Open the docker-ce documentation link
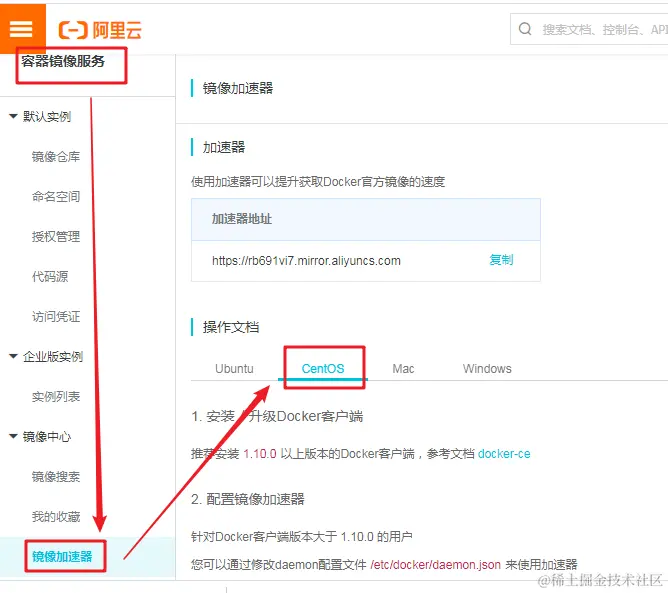 (x=504, y=454)
